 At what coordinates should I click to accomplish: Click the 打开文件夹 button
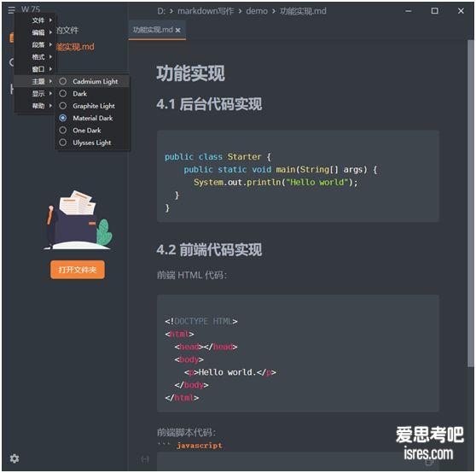[78, 270]
